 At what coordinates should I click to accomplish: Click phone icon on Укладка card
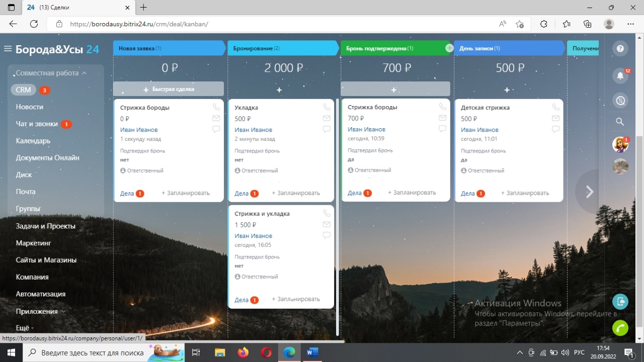pyautogui.click(x=327, y=107)
